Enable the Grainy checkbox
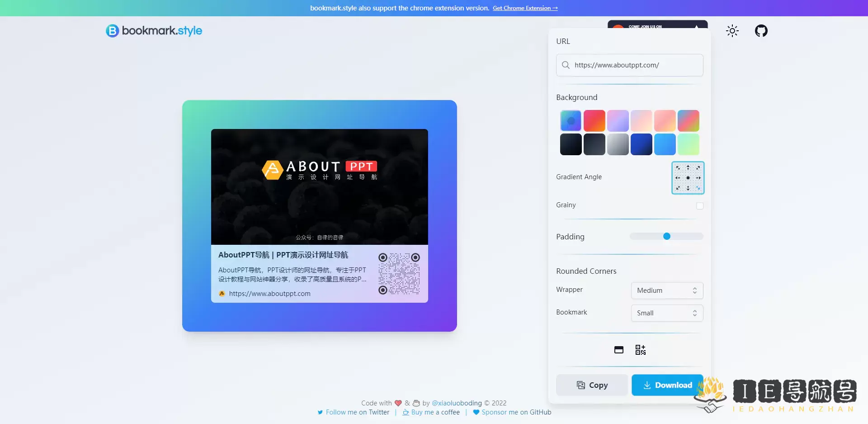The height and width of the screenshot is (424, 868). tap(699, 206)
